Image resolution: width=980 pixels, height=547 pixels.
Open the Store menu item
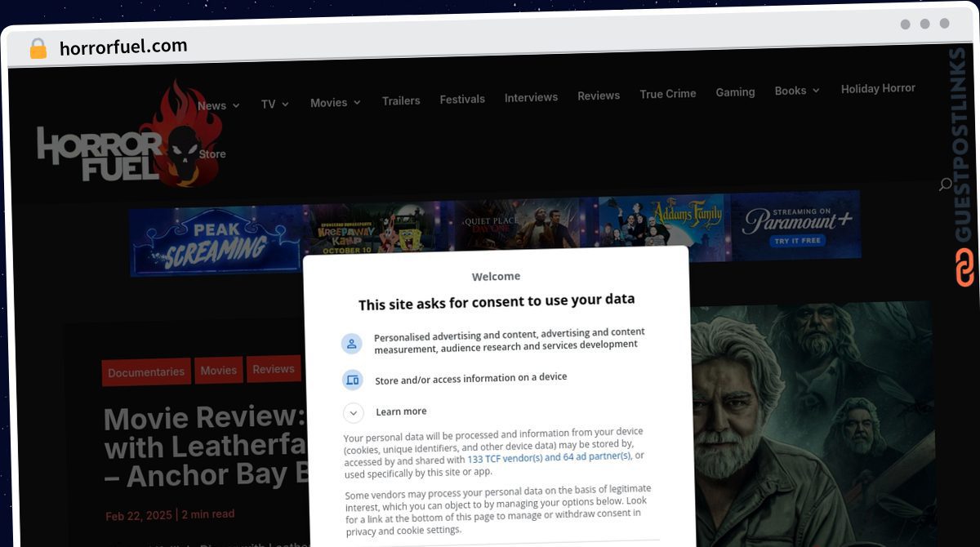point(212,153)
